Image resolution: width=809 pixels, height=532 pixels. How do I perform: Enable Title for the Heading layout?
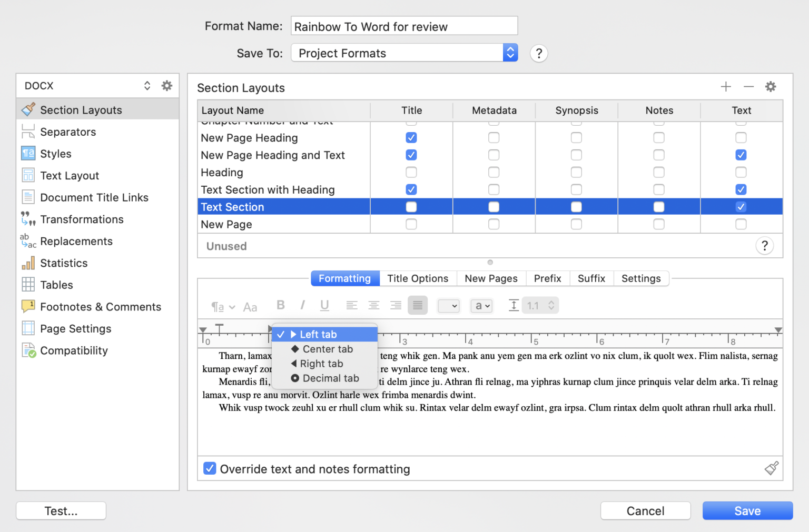click(411, 172)
